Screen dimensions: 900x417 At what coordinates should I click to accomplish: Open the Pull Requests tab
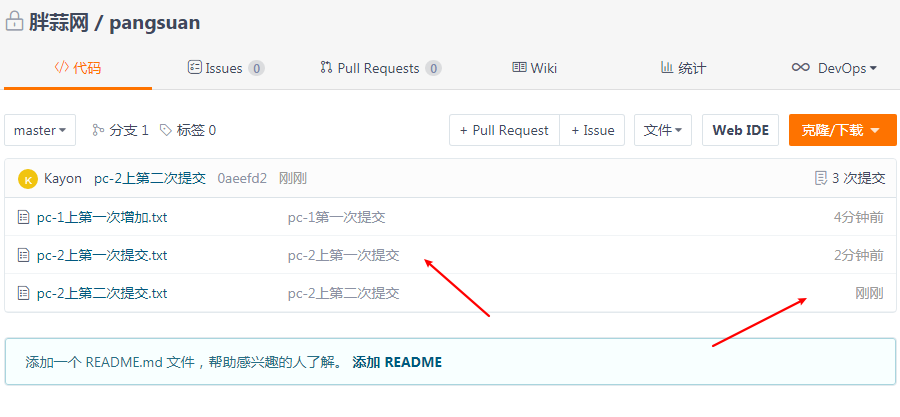380,68
